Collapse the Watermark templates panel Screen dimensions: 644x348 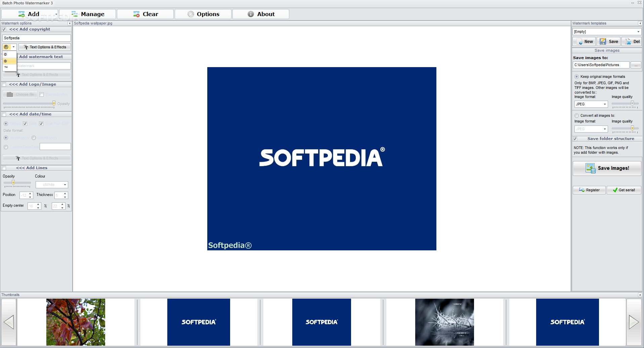click(640, 23)
